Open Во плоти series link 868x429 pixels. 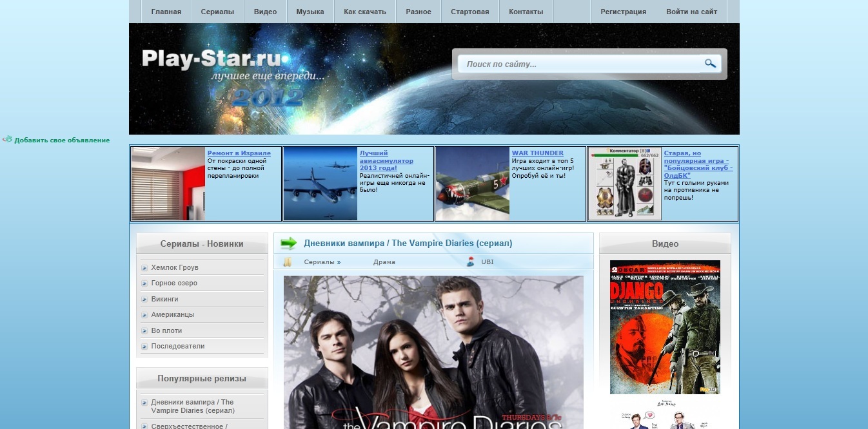[166, 331]
